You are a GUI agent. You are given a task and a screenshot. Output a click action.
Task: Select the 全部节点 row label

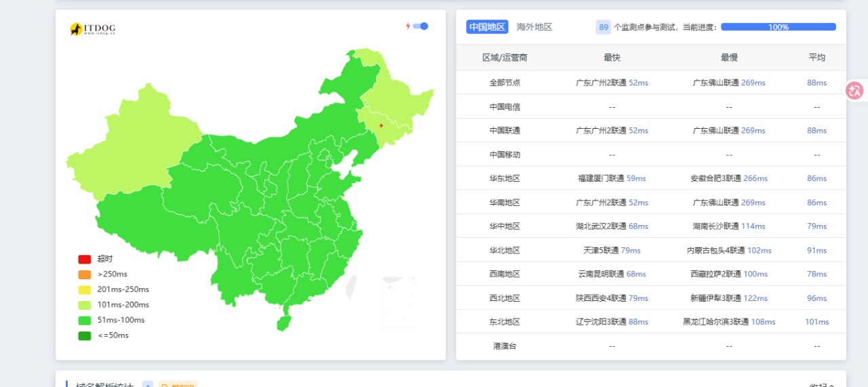(x=505, y=83)
